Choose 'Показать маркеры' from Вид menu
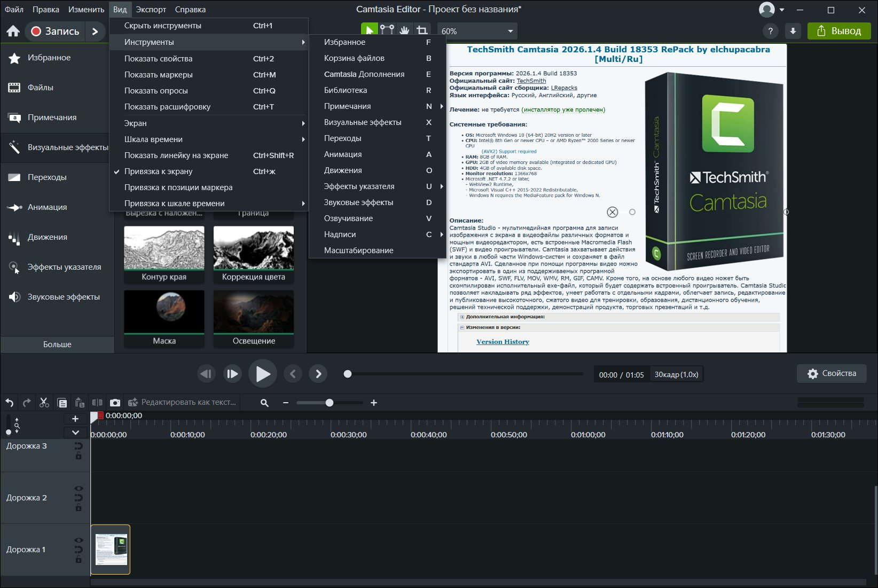Viewport: 878px width, 588px height. pos(209,75)
